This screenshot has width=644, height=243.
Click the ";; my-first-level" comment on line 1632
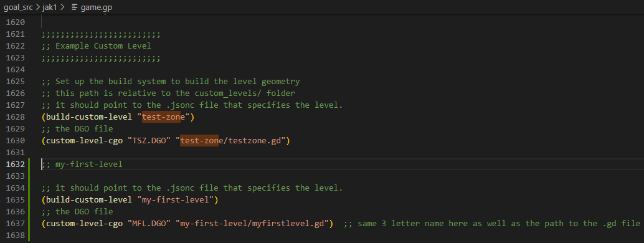tap(82, 164)
